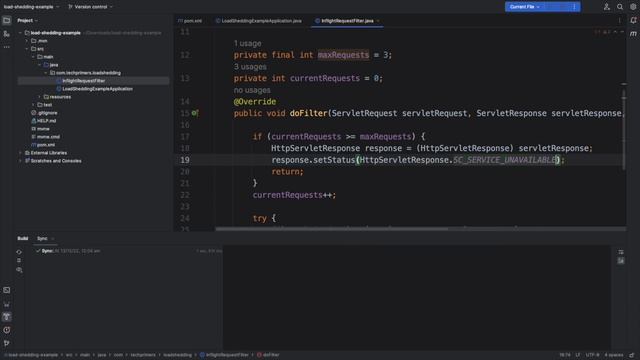
Task: Click the override gutter icon on line 15
Action: [195, 113]
